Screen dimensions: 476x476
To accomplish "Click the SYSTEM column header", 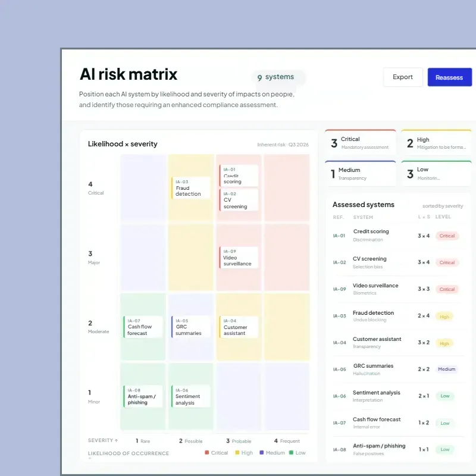I will coord(363,217).
